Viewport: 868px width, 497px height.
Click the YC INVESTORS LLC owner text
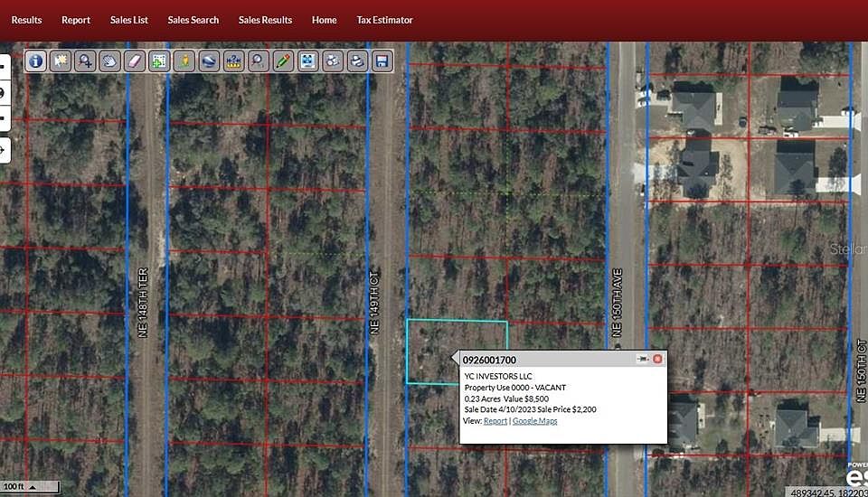coord(498,376)
